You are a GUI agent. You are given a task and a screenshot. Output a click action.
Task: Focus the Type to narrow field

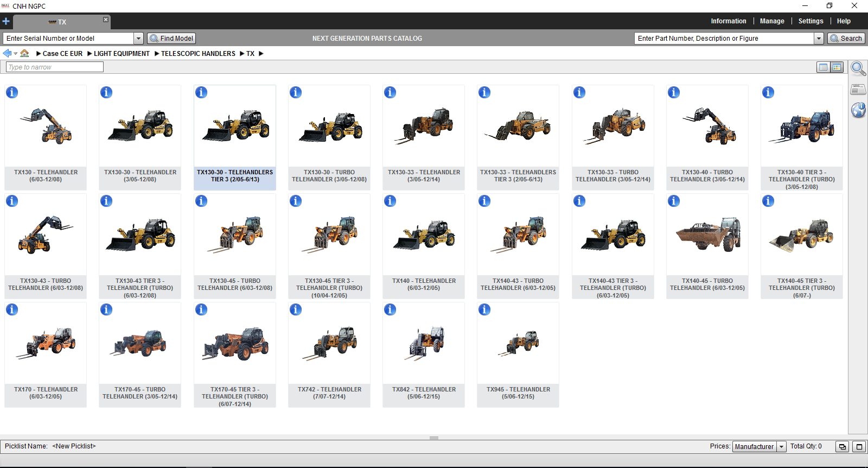click(x=55, y=67)
